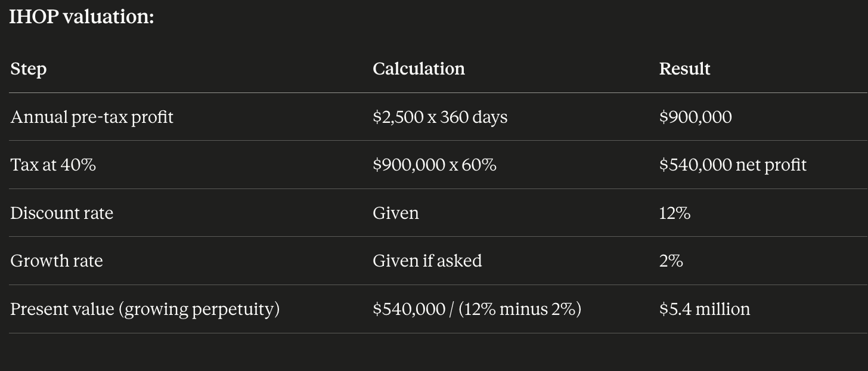Select the 'Calculation' column header
The height and width of the screenshot is (371, 868).
pyautogui.click(x=418, y=69)
